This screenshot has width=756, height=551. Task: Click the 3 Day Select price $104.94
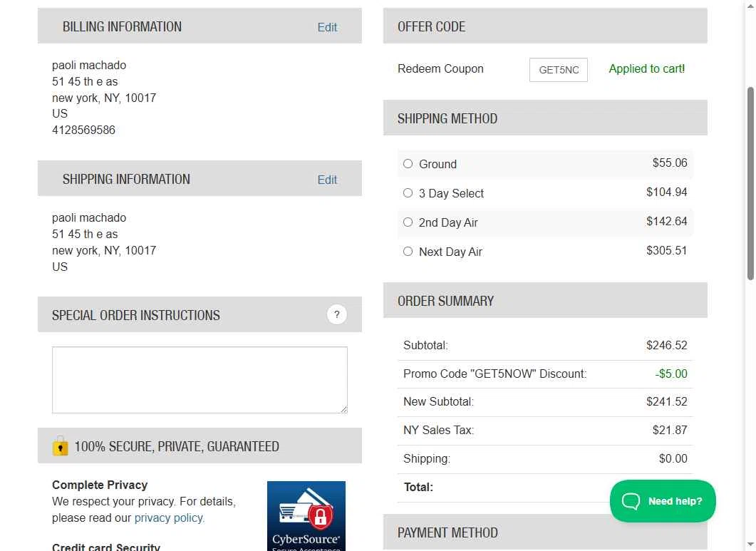[666, 192]
